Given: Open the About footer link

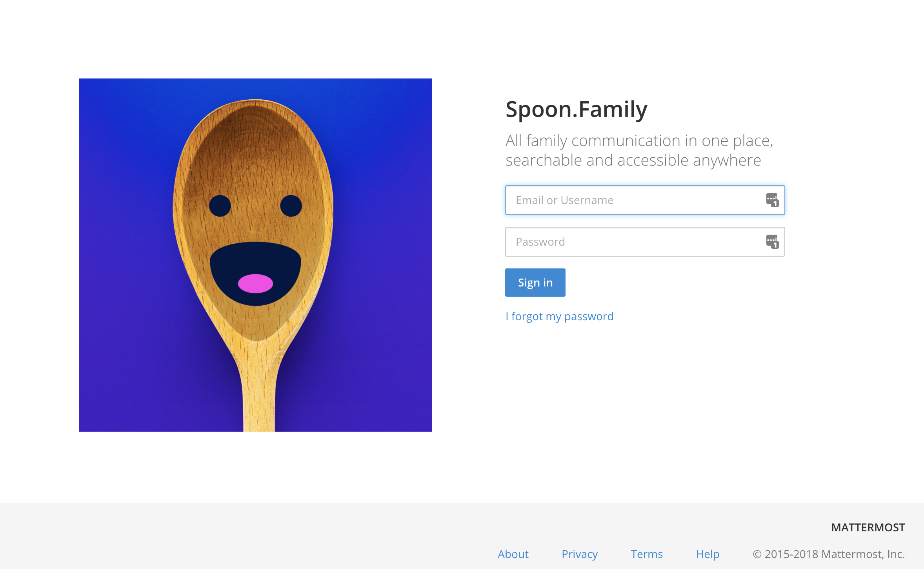Looking at the screenshot, I should coord(513,554).
